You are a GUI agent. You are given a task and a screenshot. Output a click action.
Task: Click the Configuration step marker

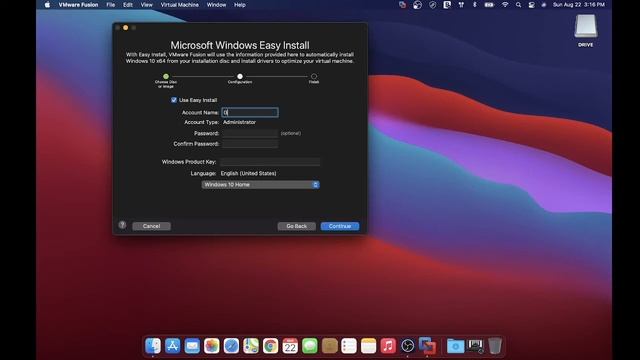240,76
